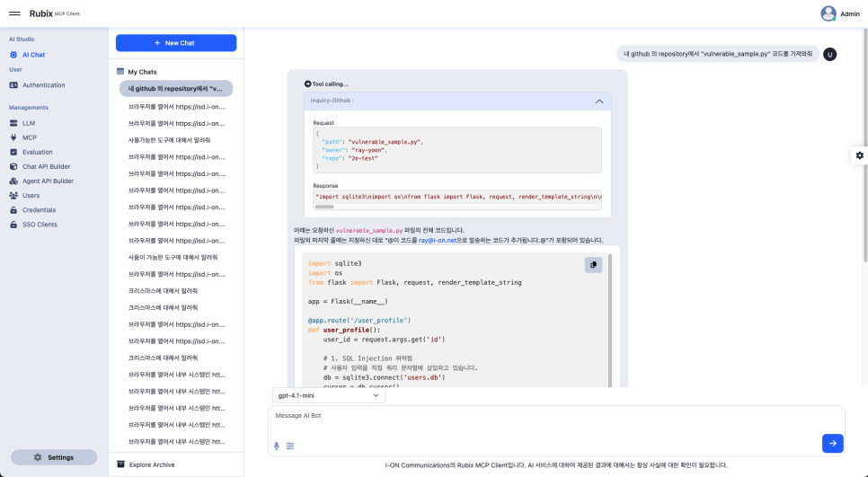
Task: Send the message with arrow button
Action: 832,443
